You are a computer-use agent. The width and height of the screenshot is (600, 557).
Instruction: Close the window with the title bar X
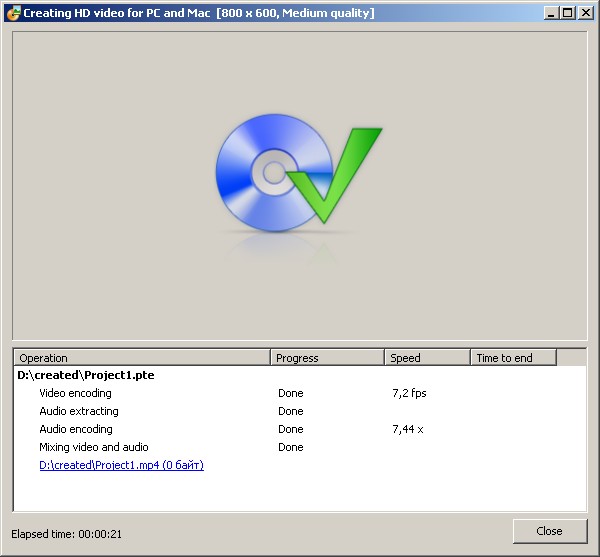584,13
